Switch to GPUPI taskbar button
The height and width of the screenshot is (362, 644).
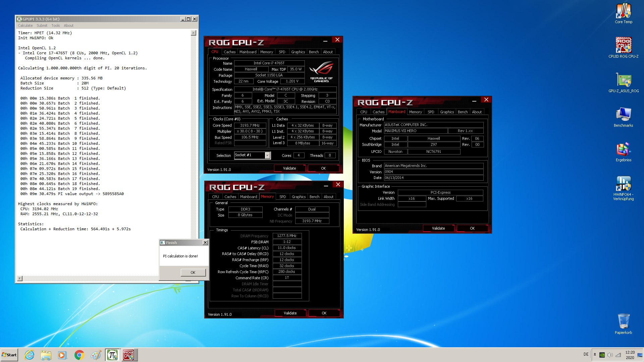click(x=112, y=355)
